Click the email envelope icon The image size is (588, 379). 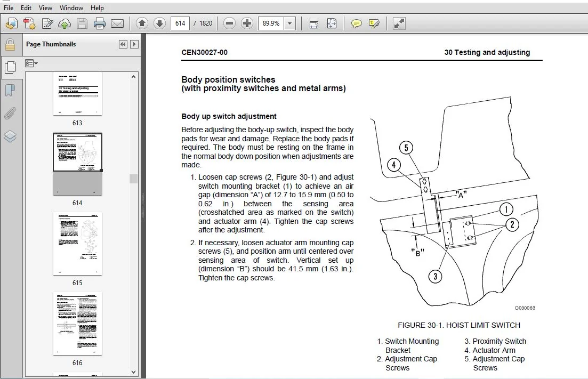117,23
